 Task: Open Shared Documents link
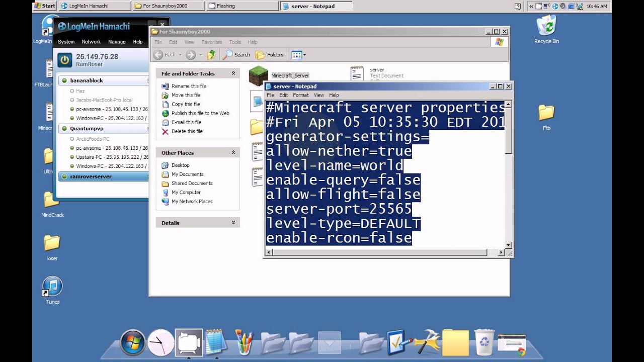pyautogui.click(x=192, y=183)
